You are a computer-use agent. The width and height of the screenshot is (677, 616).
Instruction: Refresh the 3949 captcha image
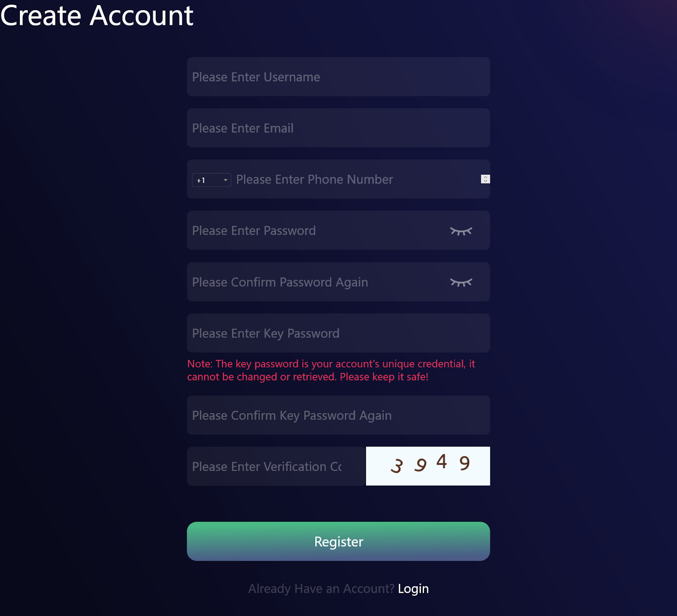(428, 466)
